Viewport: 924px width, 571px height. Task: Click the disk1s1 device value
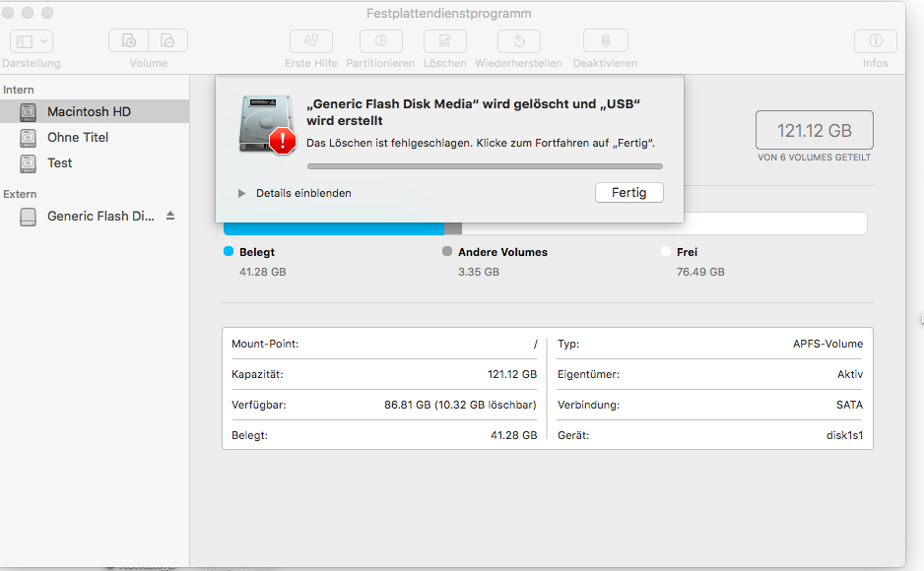[x=844, y=435]
